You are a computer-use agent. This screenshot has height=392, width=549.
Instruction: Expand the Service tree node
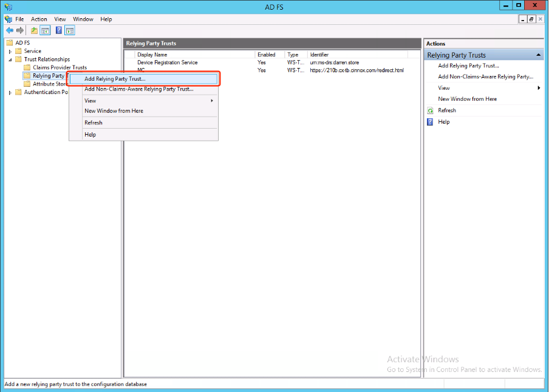[10, 52]
